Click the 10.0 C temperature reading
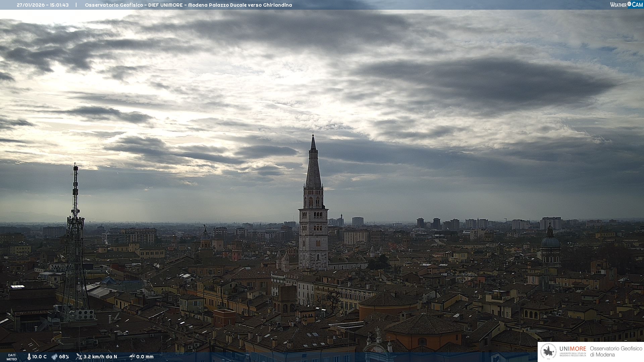This screenshot has height=362, width=644. tap(39, 357)
